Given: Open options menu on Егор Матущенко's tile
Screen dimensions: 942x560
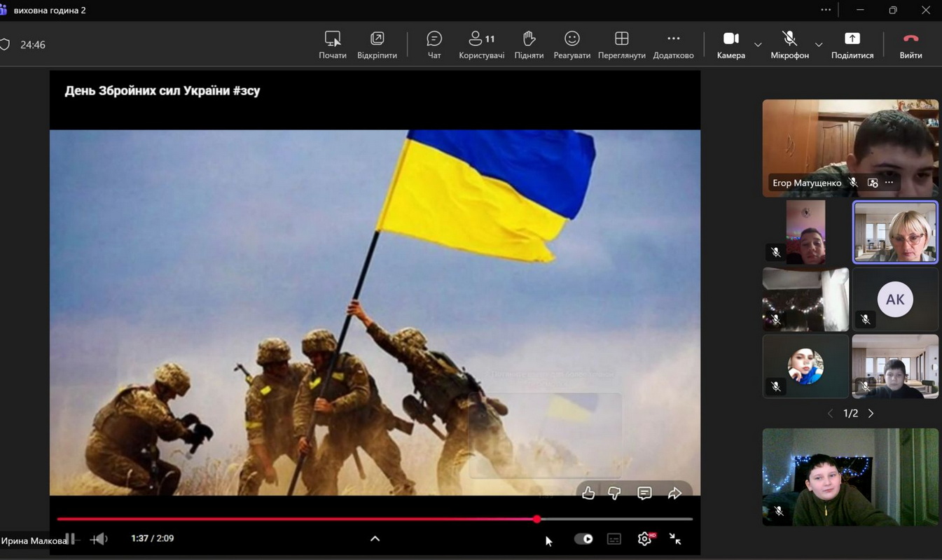Looking at the screenshot, I should click(889, 183).
